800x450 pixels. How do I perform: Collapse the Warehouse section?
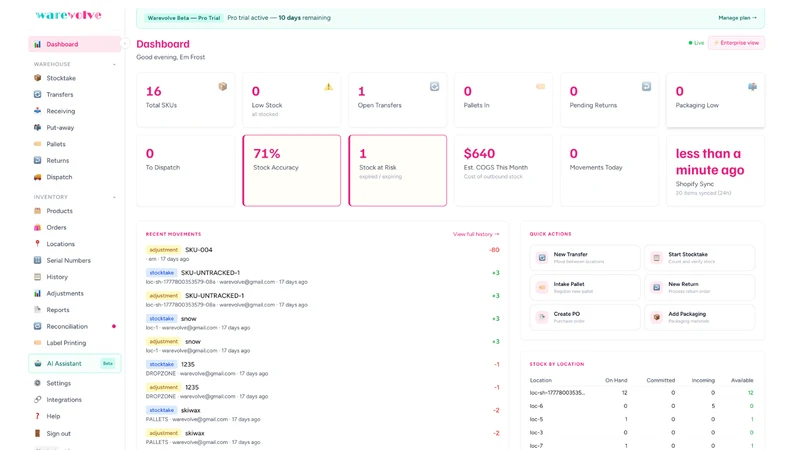click(114, 64)
